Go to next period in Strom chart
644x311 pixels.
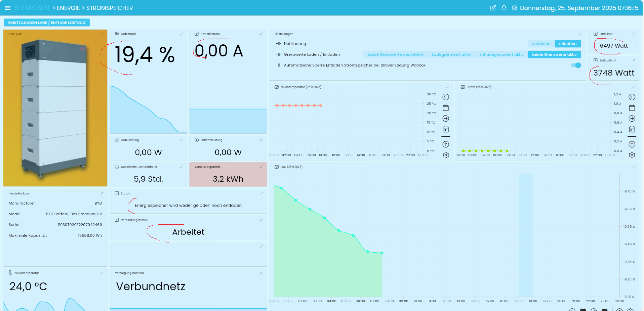click(632, 119)
